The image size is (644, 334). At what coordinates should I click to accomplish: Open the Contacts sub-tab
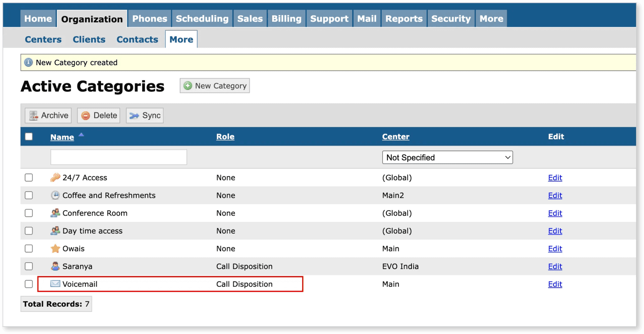[x=137, y=39]
